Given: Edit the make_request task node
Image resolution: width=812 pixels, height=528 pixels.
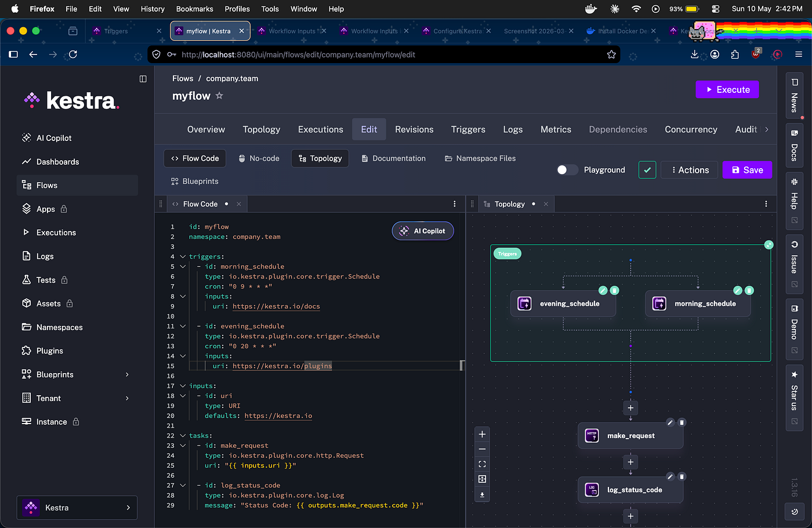Looking at the screenshot, I should pyautogui.click(x=670, y=422).
